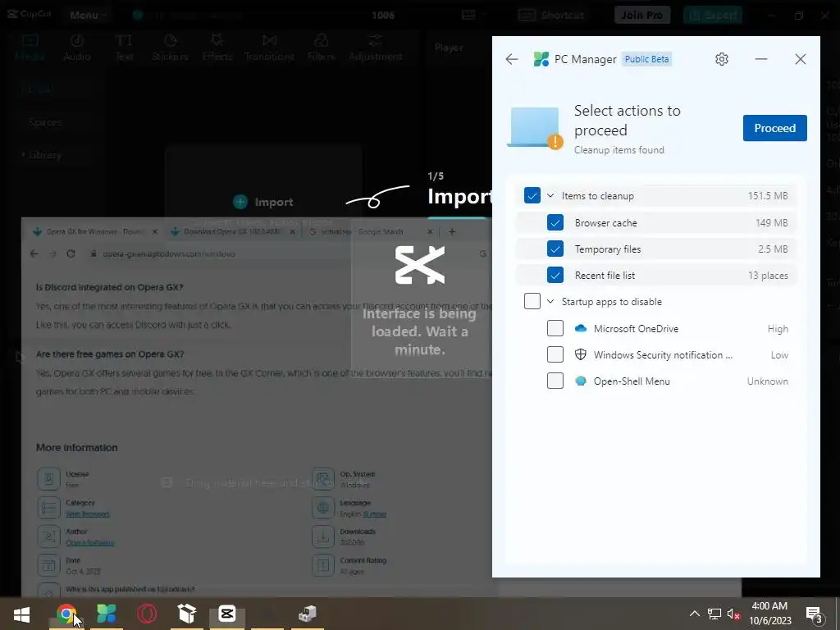Click Import button in CapCut
Viewport: 840px width, 630px height.
(263, 202)
